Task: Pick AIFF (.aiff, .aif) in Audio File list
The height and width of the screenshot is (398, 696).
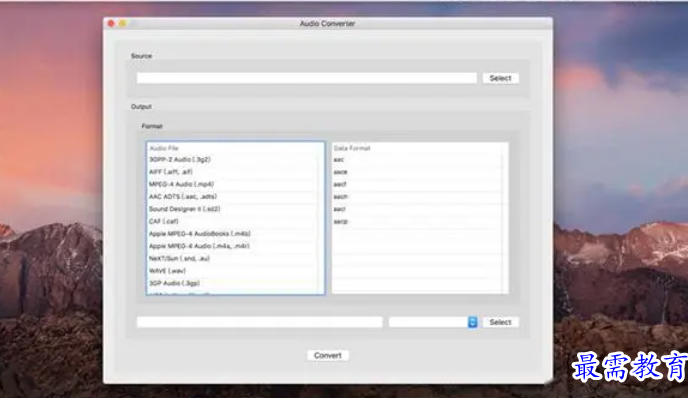Action: (x=233, y=172)
